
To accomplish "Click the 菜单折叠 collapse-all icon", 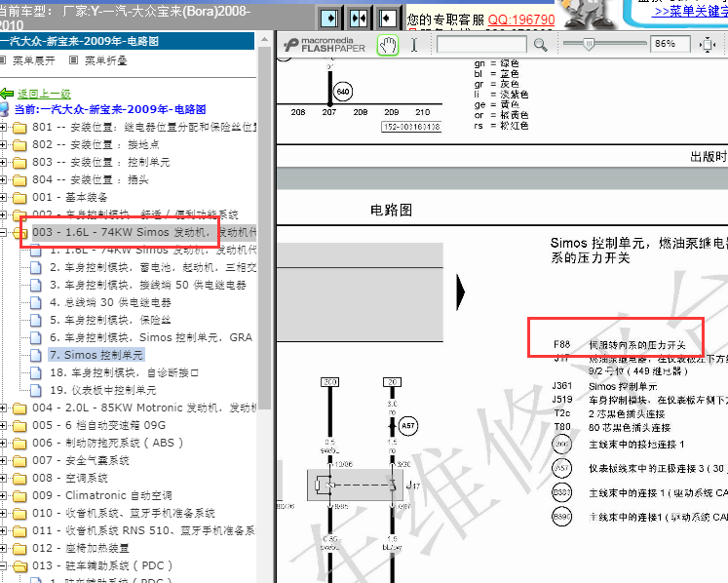I will pos(73,59).
